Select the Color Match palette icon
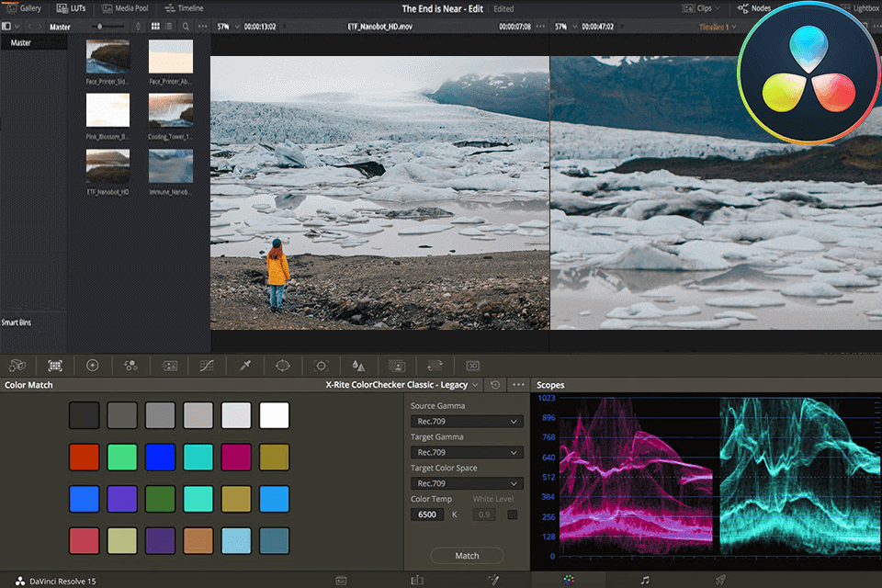882x588 pixels. (54, 366)
